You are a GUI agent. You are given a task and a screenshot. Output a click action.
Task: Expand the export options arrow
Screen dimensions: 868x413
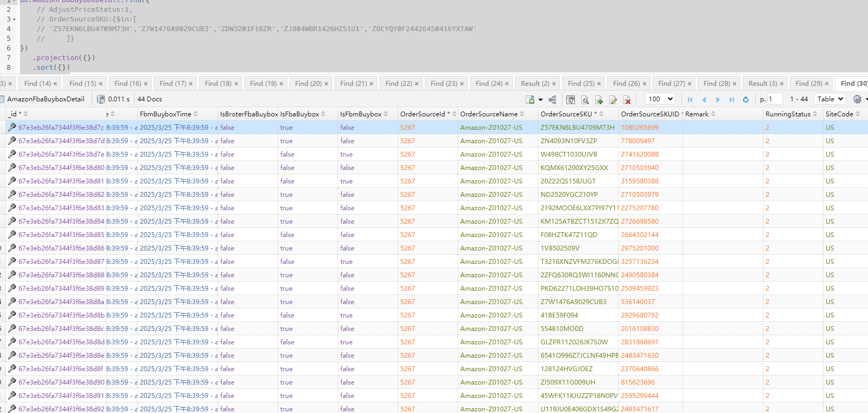(541, 100)
